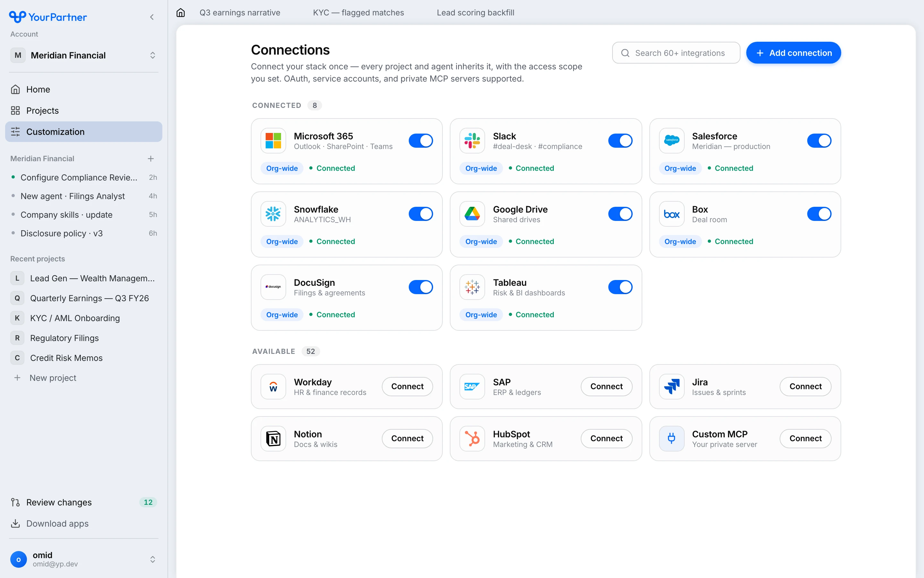Open Configure Compliance Review session
Viewport: 924px width, 578px height.
(84, 177)
